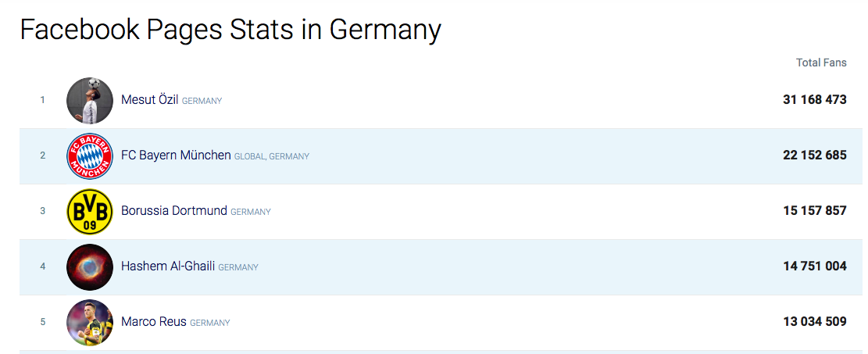Click the rank number 4 row
This screenshot has height=354, width=868.
click(441, 266)
